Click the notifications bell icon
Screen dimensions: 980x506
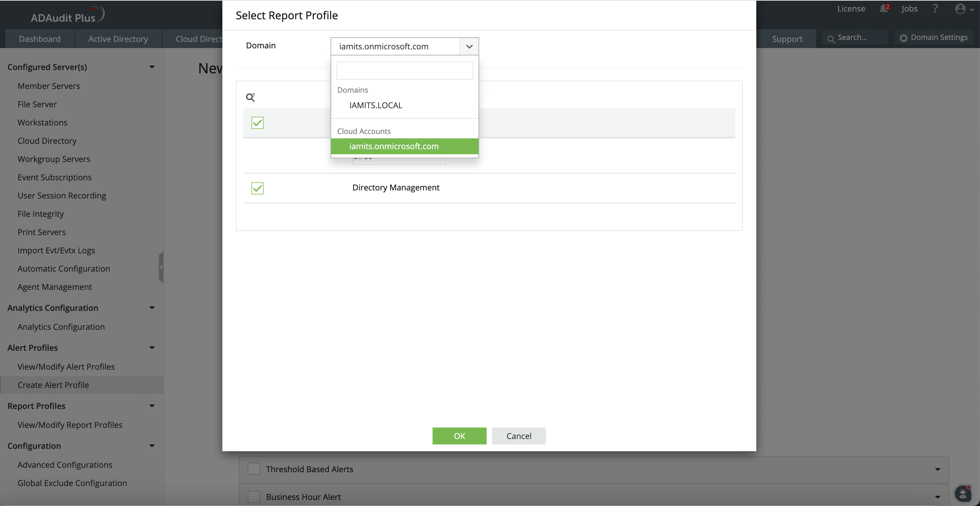(x=883, y=9)
